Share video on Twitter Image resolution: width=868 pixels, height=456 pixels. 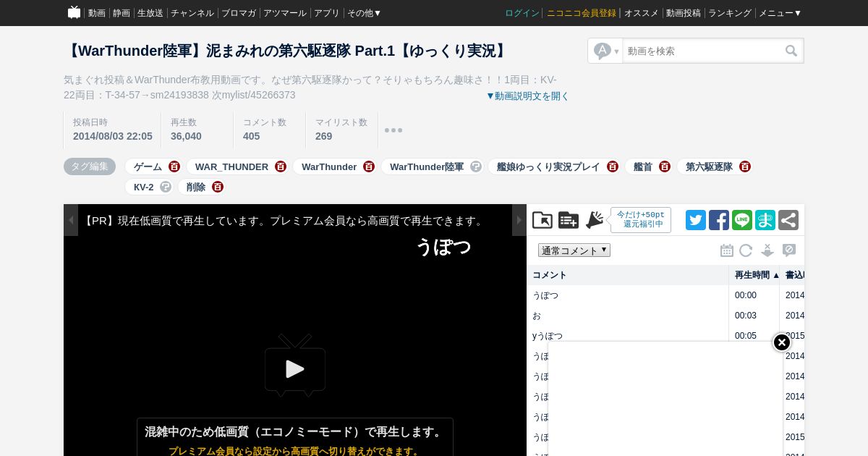click(x=696, y=220)
